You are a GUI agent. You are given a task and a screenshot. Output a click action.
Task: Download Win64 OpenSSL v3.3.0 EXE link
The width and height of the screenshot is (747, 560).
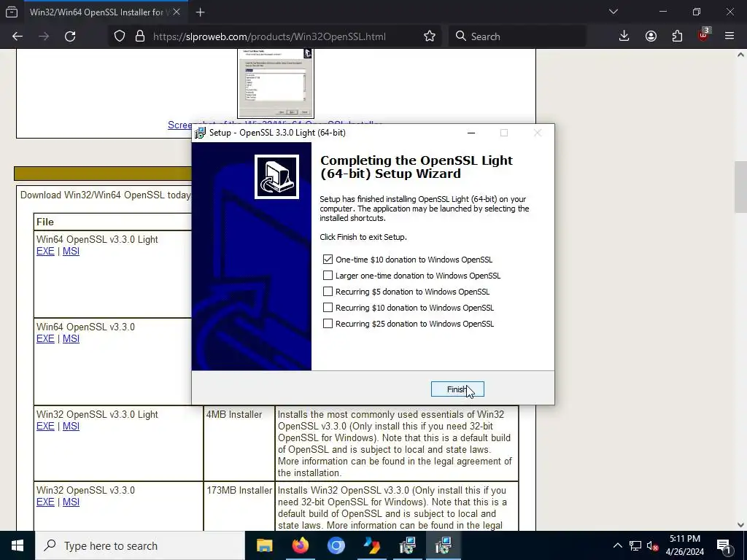(45, 339)
